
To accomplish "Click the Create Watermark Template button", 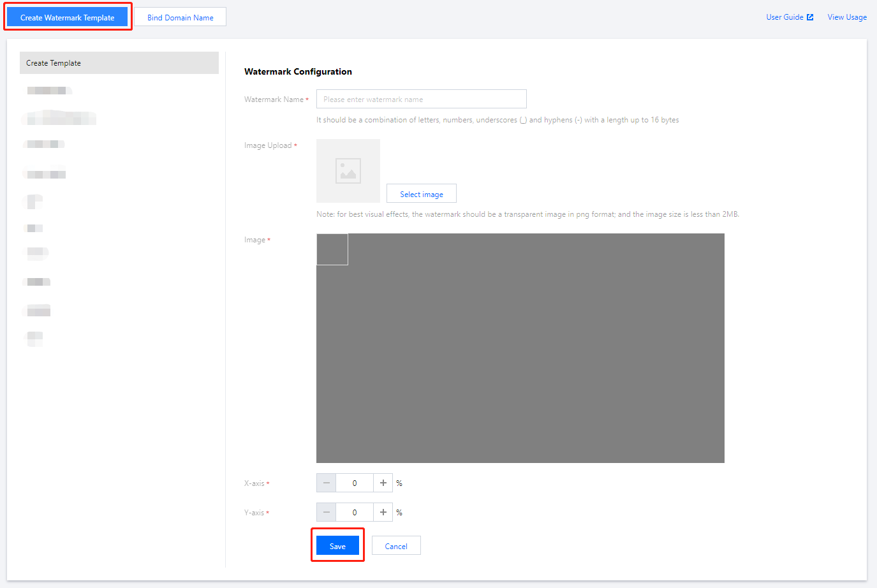I will click(68, 17).
